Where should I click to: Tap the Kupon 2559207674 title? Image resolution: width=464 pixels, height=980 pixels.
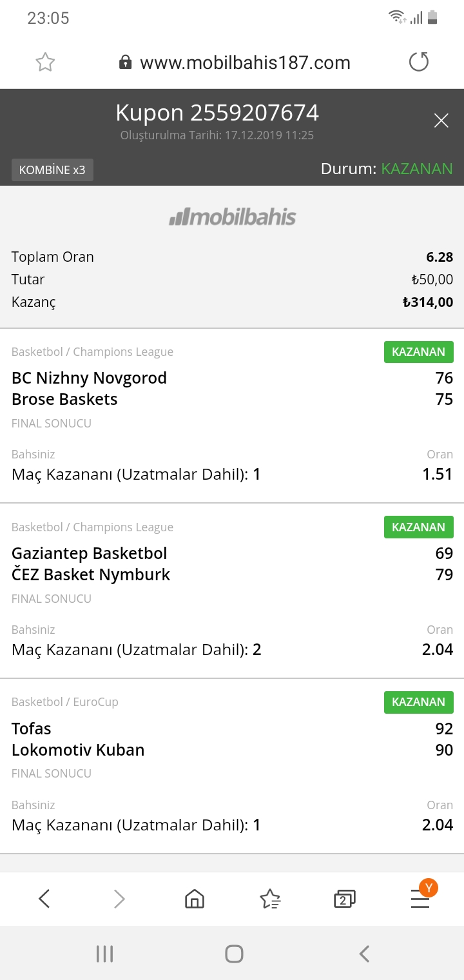click(217, 113)
